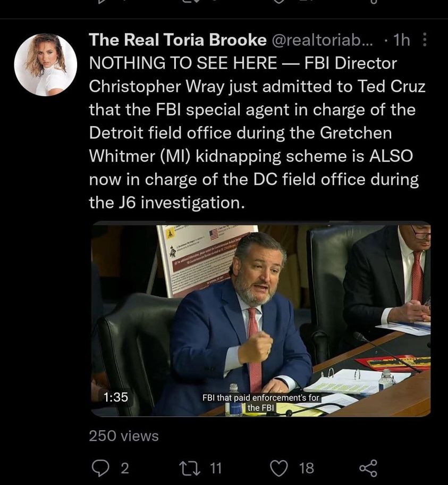Open Toria Brooke's profile avatar
Viewport: 448px width, 485px height.
pos(46,64)
